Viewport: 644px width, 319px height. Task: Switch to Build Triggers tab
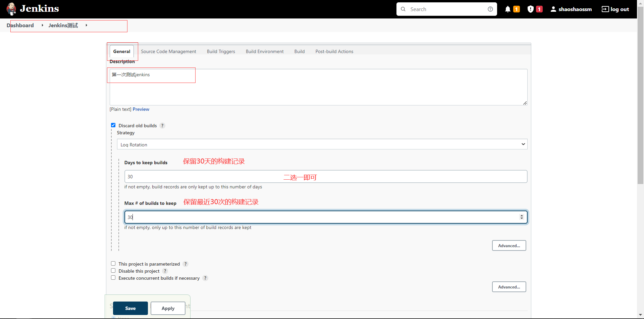tap(221, 51)
